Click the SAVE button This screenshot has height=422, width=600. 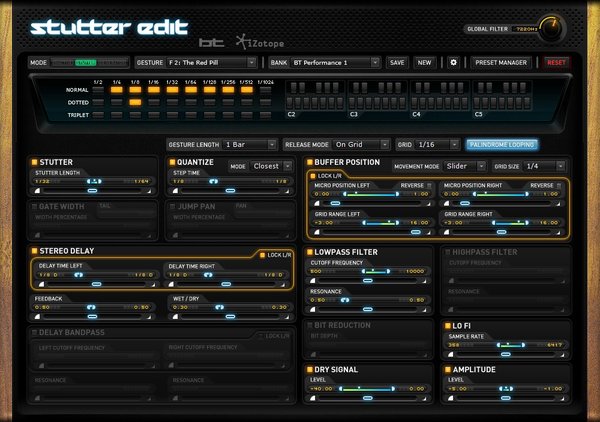click(397, 62)
